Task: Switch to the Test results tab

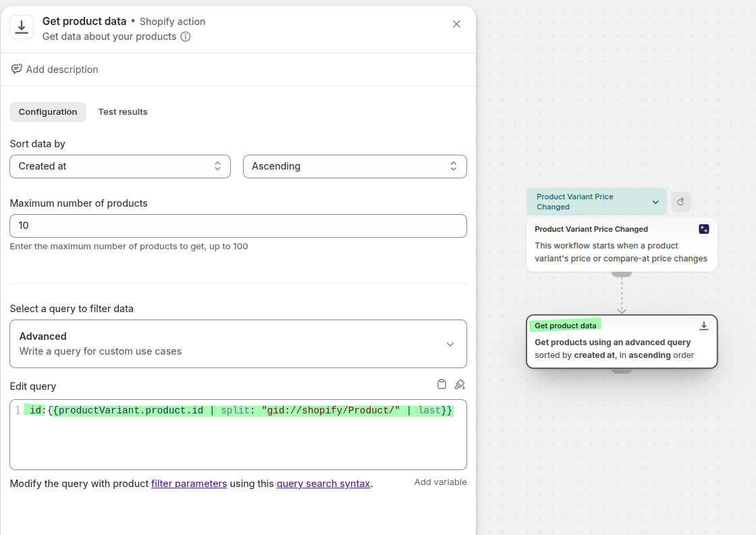Action: click(x=123, y=112)
